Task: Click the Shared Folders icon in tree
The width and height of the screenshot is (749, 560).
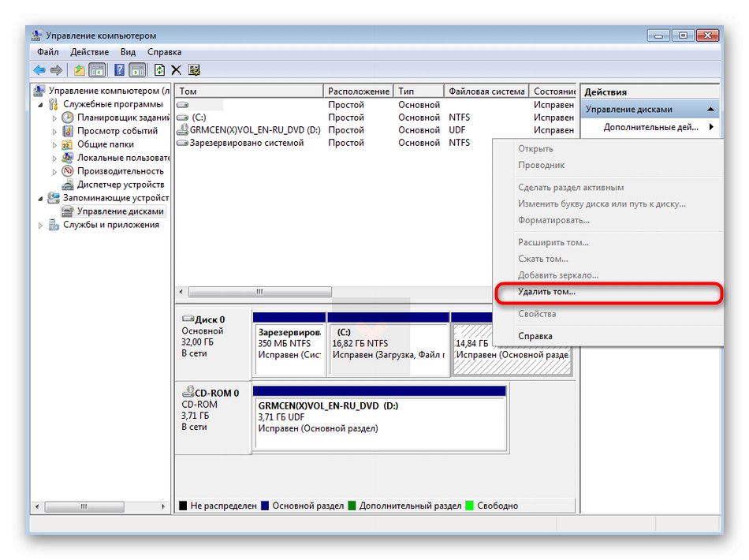Action: [67, 144]
